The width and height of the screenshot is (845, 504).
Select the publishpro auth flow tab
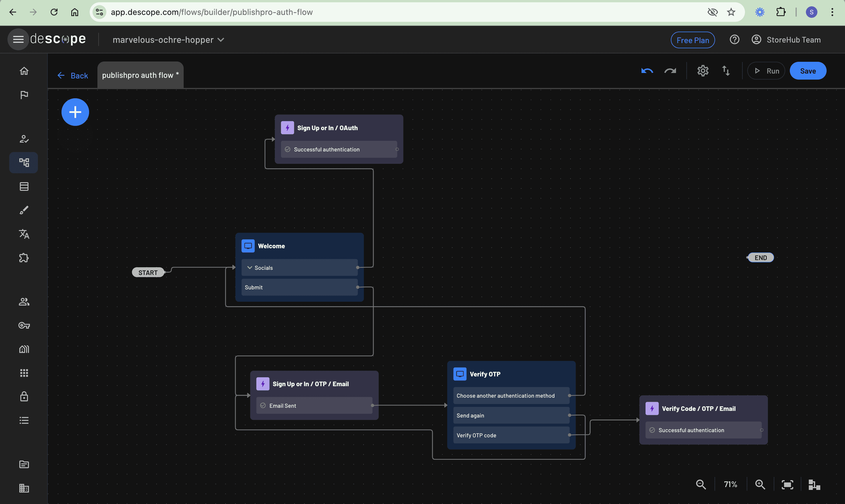tap(140, 75)
